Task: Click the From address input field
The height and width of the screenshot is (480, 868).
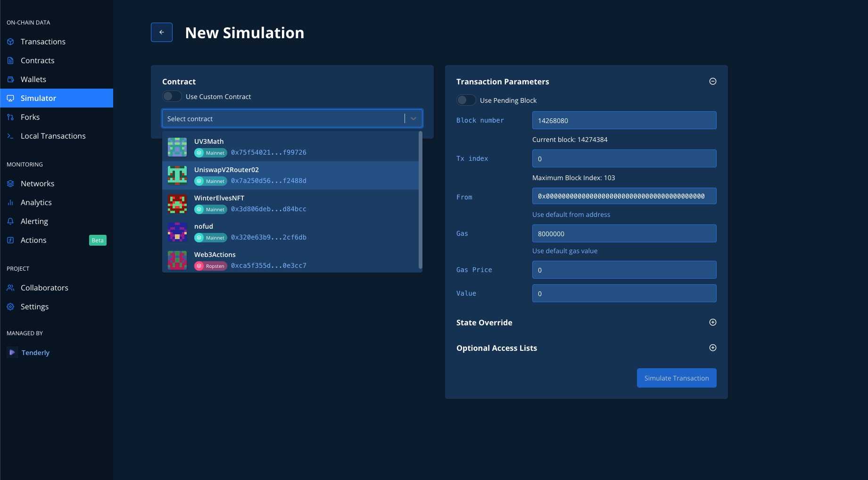Action: (x=624, y=196)
